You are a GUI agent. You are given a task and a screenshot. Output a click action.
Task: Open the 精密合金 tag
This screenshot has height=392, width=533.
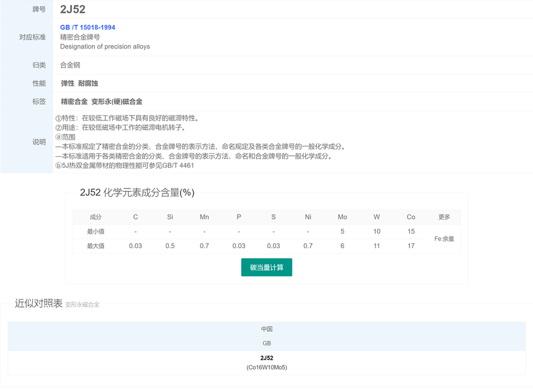[74, 101]
